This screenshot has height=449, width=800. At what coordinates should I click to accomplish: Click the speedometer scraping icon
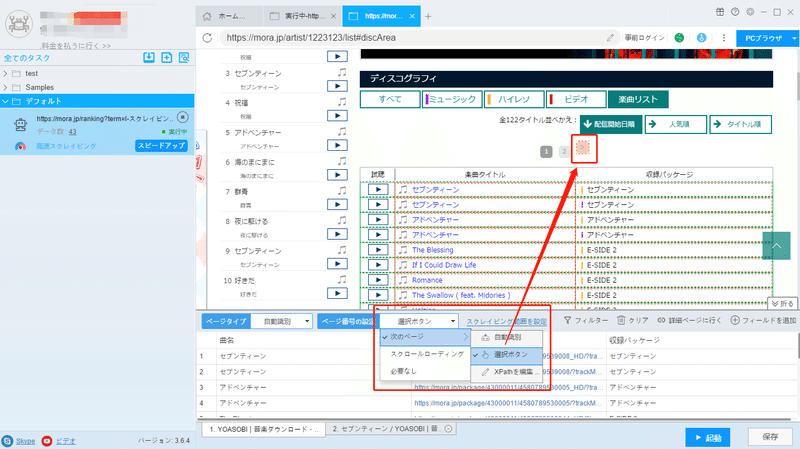pyautogui.click(x=20, y=146)
